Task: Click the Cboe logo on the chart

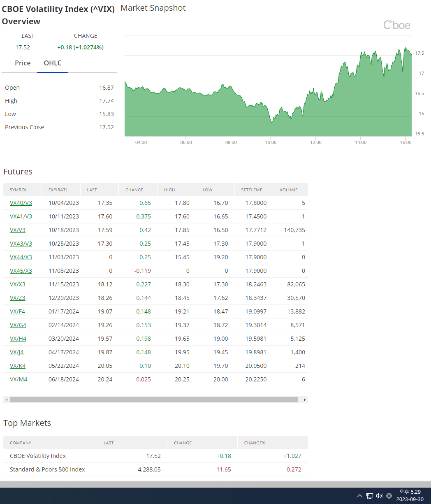Action: pyautogui.click(x=397, y=25)
